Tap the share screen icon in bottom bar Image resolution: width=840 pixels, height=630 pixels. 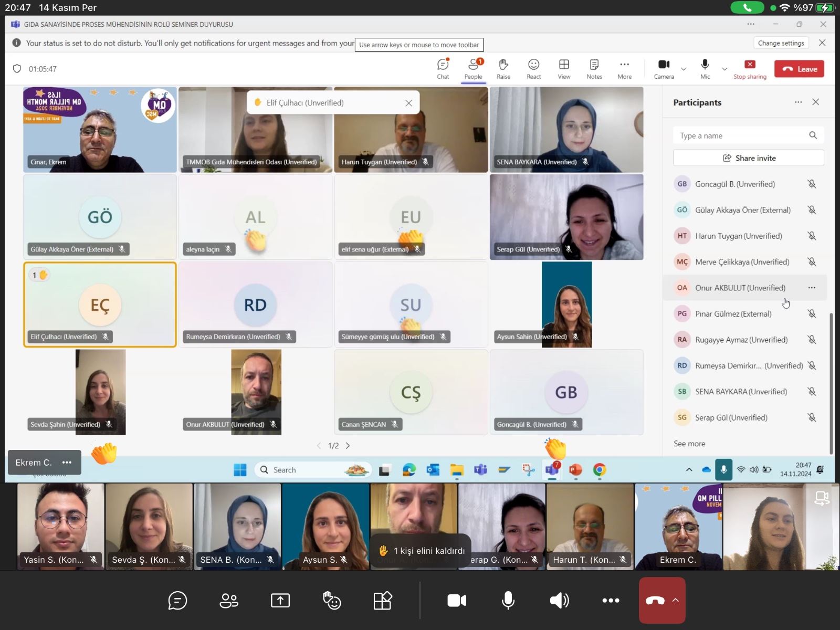tap(280, 600)
